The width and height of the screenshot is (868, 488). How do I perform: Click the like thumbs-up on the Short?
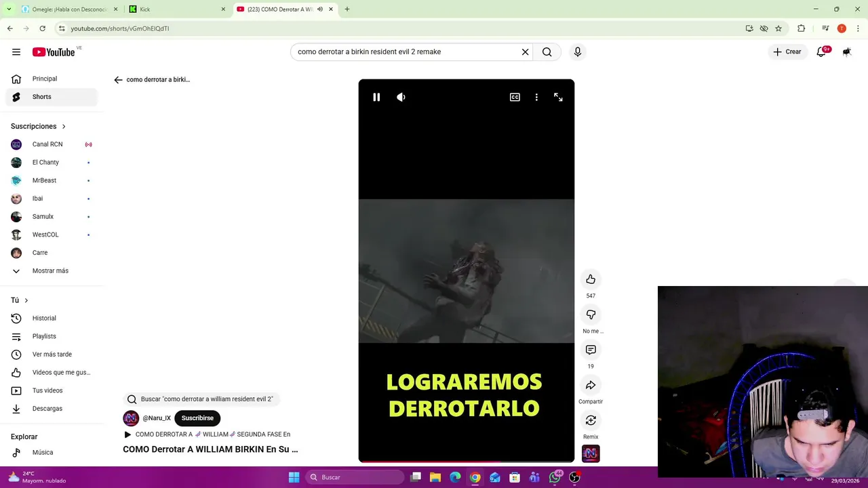591,279
